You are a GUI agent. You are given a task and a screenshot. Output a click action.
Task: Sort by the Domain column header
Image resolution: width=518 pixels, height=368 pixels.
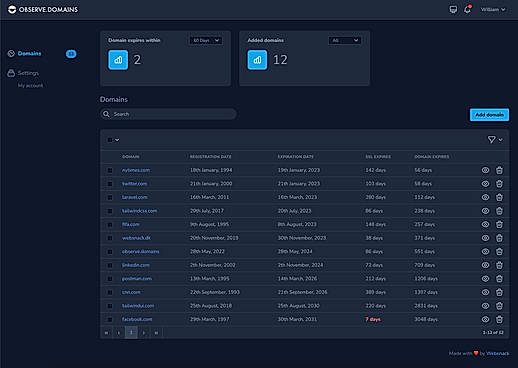(x=131, y=157)
